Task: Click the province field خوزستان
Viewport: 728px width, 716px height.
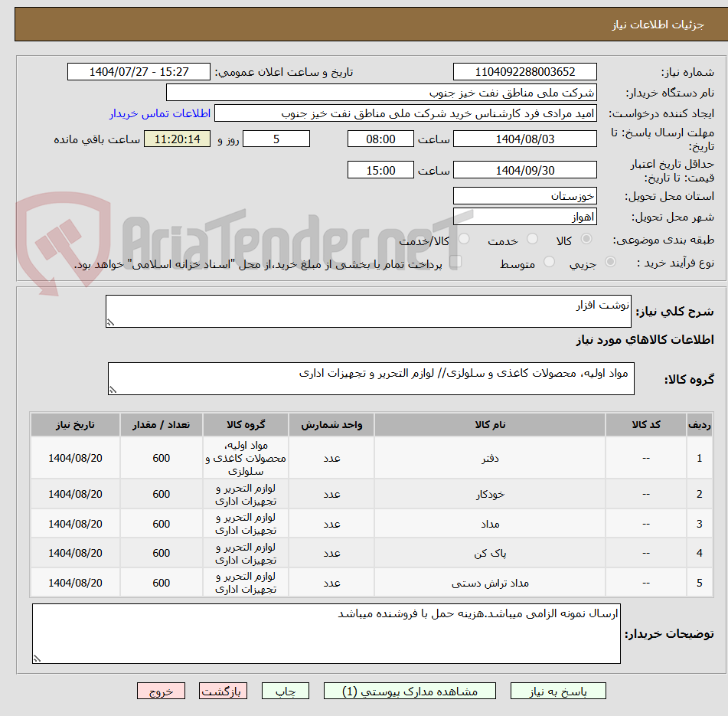Action: pyautogui.click(x=524, y=195)
